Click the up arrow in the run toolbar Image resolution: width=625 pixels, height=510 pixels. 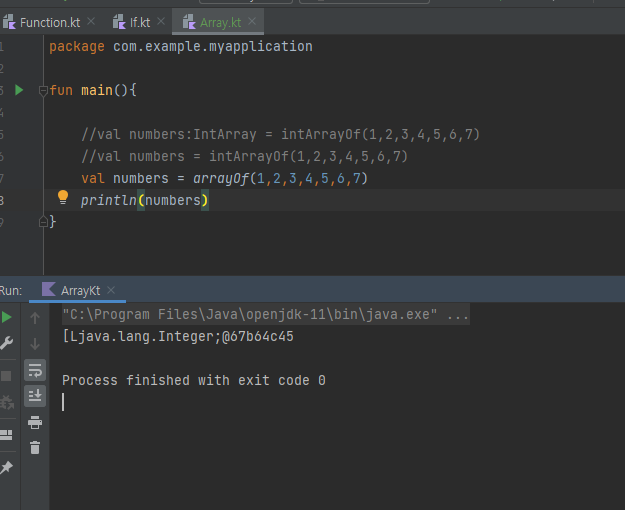click(x=35, y=318)
